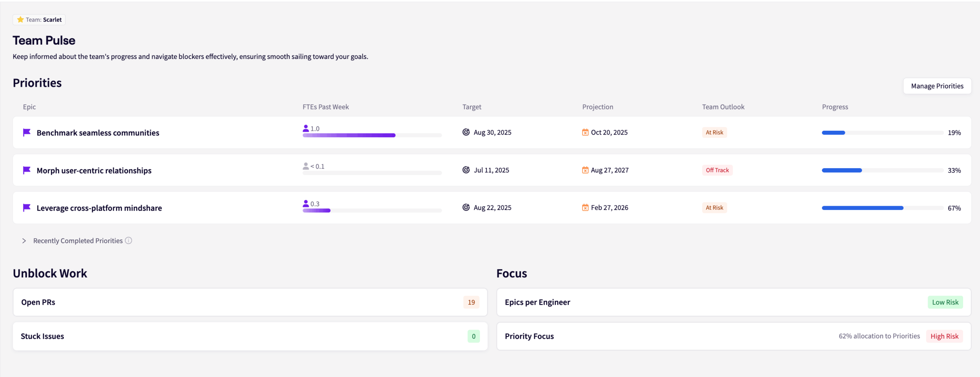This screenshot has width=980, height=377.
Task: Click the person icon above the 0.3 FTE bar
Action: 305,204
